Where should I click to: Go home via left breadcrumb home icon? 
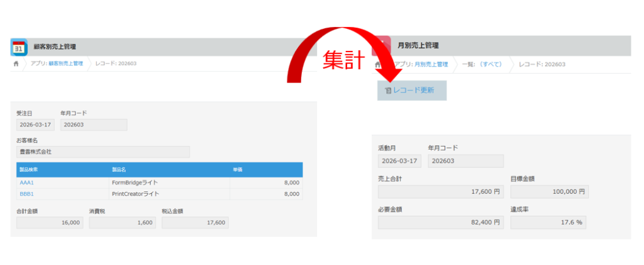tap(16, 64)
